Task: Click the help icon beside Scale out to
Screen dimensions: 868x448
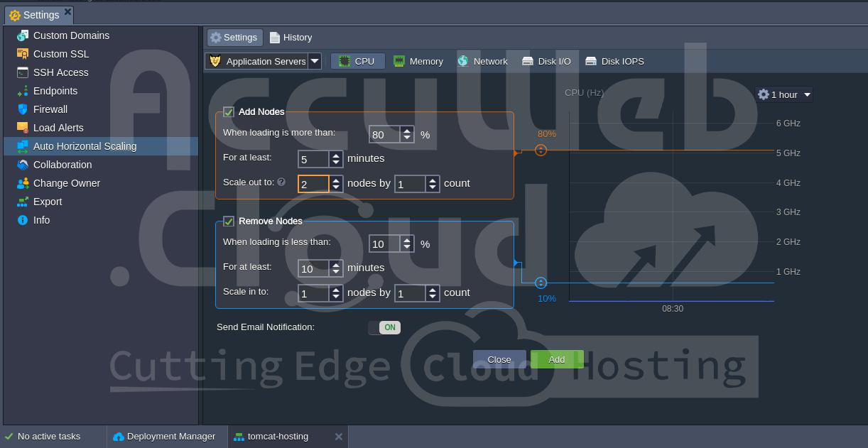Action: 281,182
